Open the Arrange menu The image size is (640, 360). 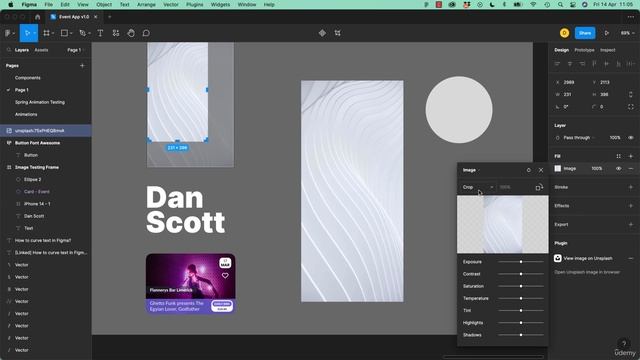point(146,4)
